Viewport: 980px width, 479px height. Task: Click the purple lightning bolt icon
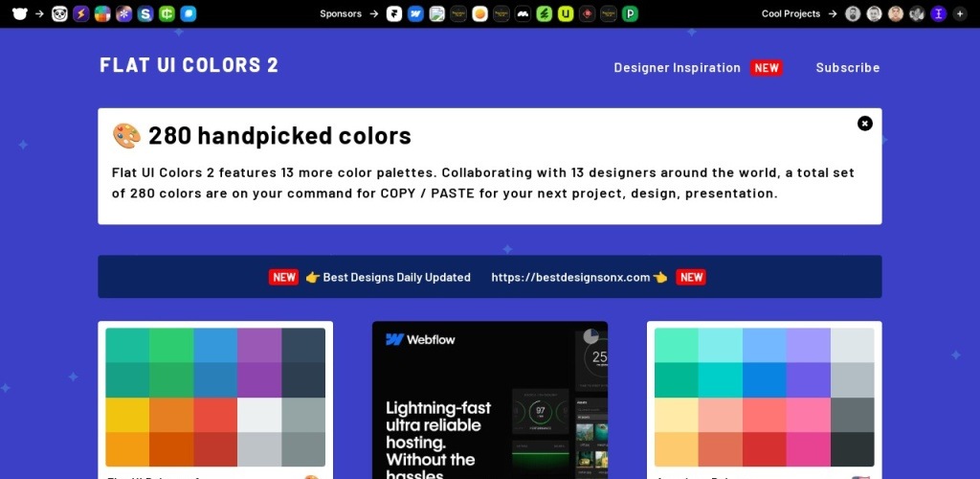[x=80, y=13]
